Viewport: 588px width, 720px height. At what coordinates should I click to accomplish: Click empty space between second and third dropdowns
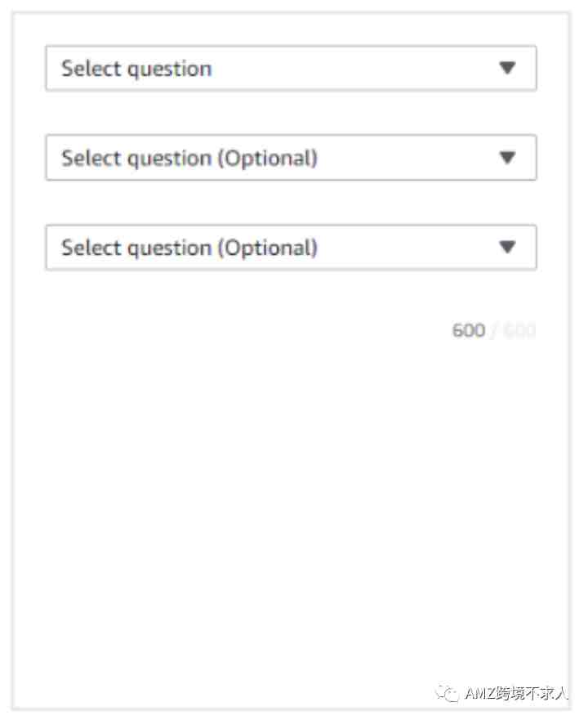pos(291,202)
